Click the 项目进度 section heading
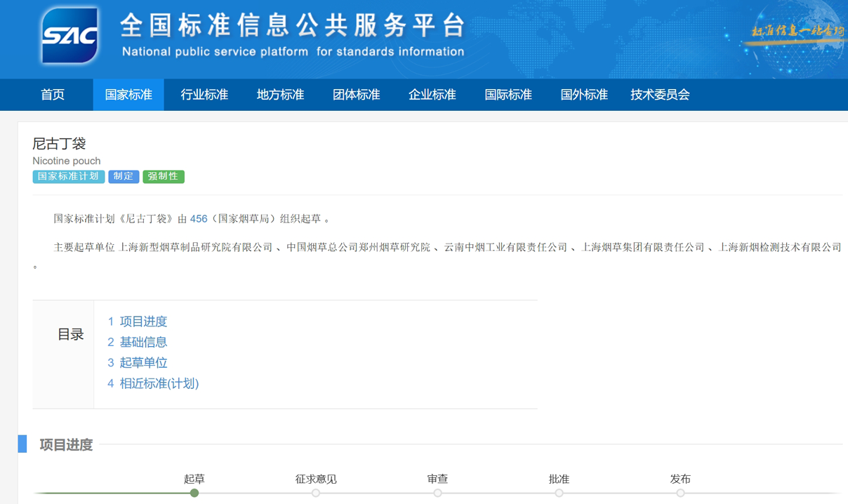Screen dimensions: 848x504 [66, 445]
